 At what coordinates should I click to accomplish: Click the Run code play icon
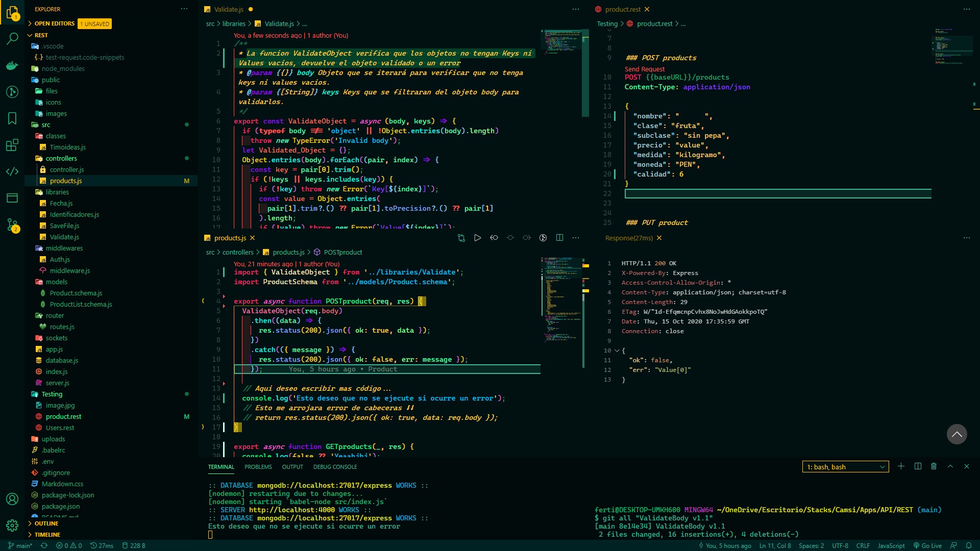pyautogui.click(x=477, y=238)
